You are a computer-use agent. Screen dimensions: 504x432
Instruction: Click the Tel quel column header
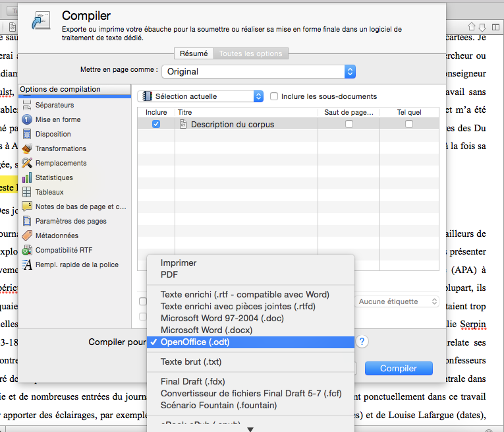[x=409, y=112]
